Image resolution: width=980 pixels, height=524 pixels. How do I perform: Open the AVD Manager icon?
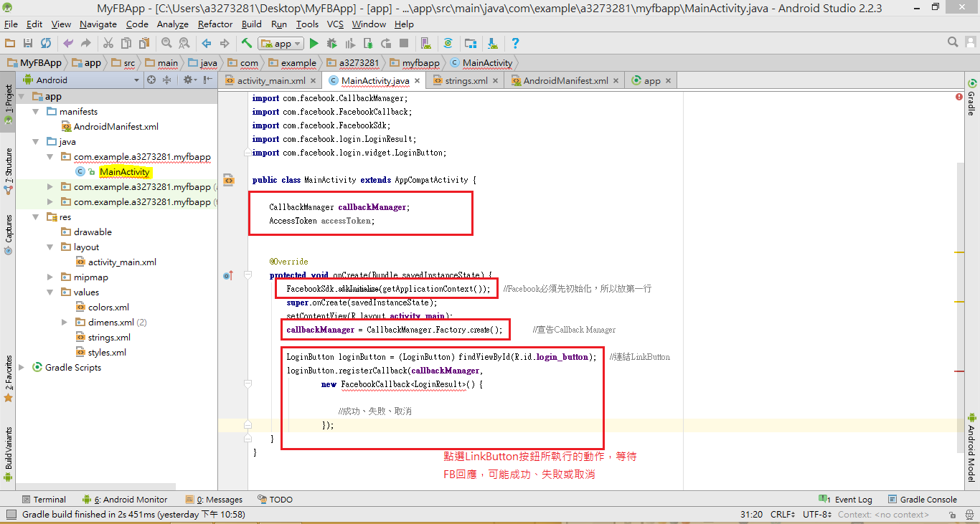pyautogui.click(x=426, y=44)
